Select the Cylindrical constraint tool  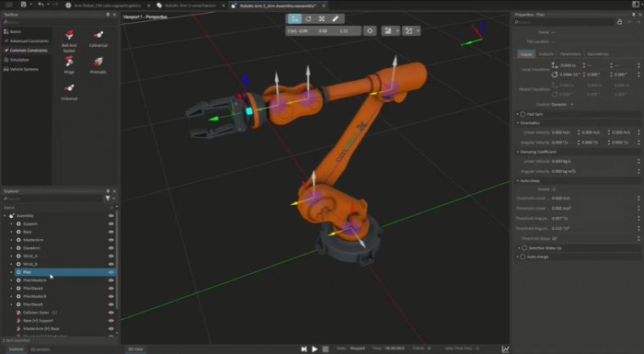(x=98, y=39)
